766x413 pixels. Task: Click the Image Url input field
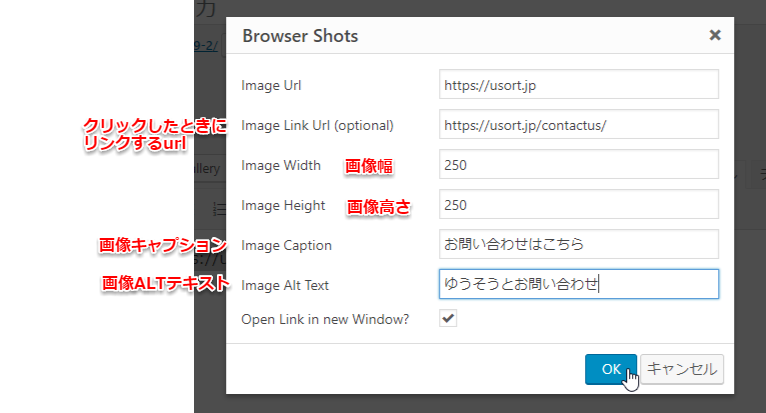click(578, 85)
